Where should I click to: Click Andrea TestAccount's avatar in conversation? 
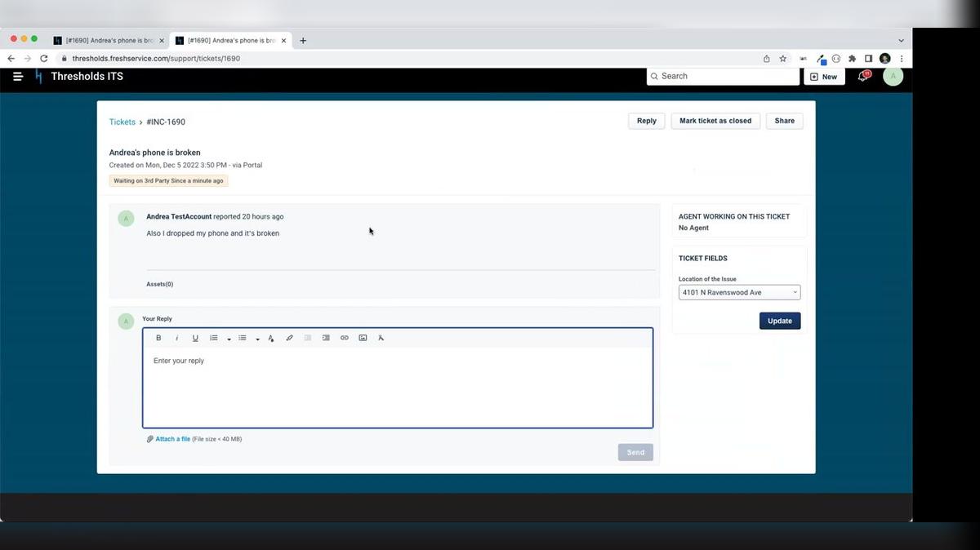pos(126,219)
